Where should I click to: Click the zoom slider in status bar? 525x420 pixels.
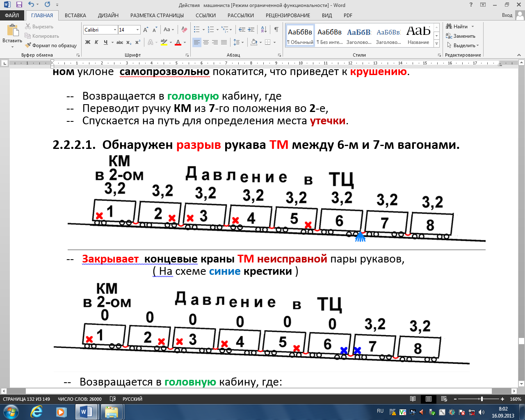(x=482, y=399)
